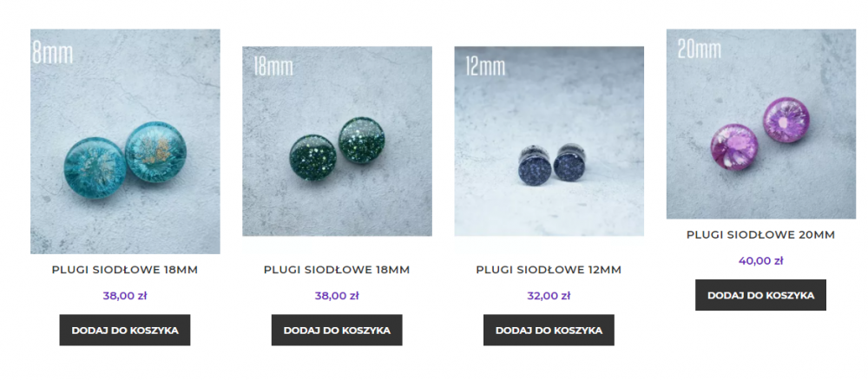Open the purple 20mm plugs photo
Screen dimensions: 868x380
click(x=761, y=124)
